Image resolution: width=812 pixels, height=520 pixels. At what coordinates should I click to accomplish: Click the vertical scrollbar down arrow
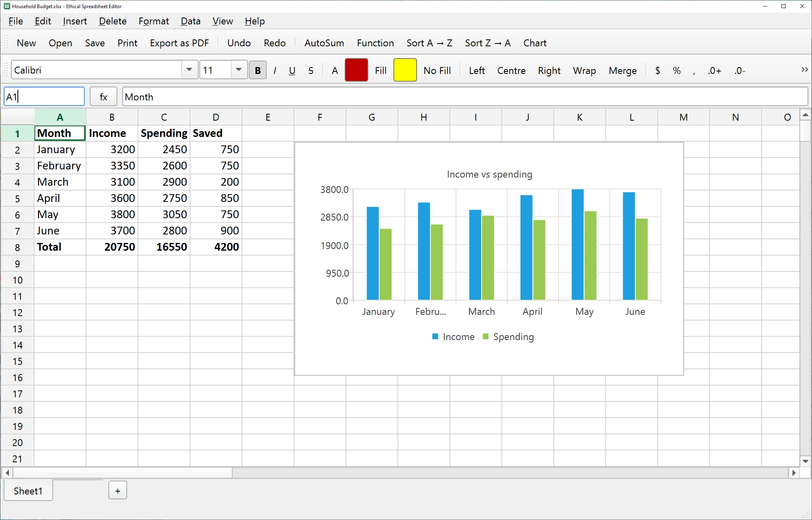click(806, 461)
